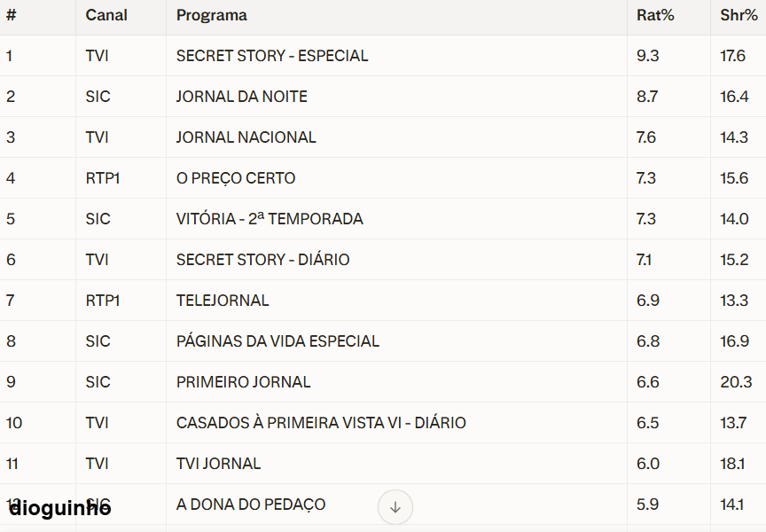Screen dimensions: 766x532
Task: Click A DONA DO PEDAÇO program
Action: pos(251,505)
